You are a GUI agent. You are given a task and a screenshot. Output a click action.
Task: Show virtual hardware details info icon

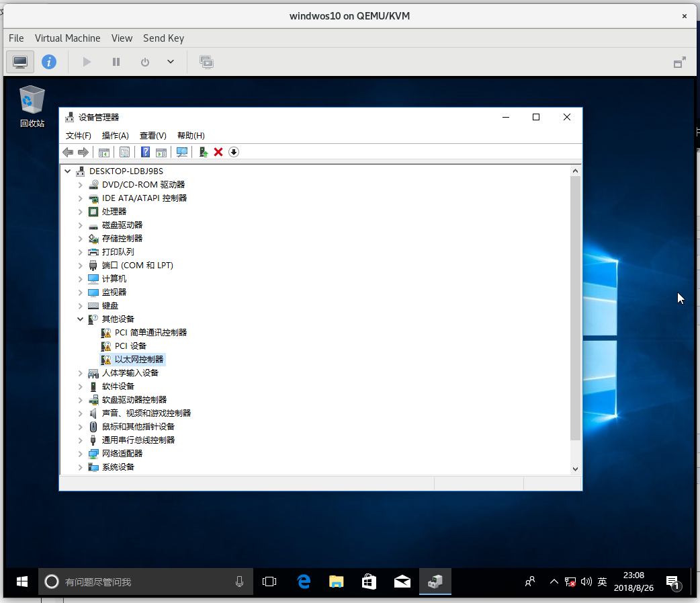(49, 62)
